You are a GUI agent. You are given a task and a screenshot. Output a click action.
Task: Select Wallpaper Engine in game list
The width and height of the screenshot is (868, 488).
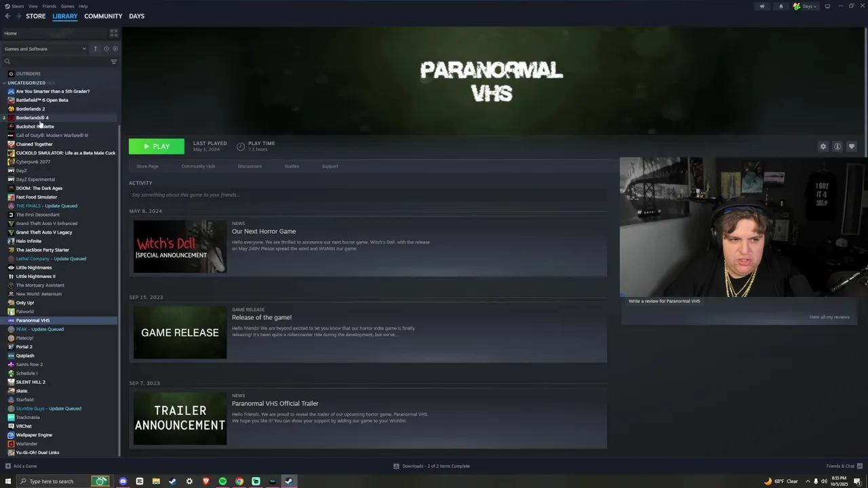[x=34, y=435]
